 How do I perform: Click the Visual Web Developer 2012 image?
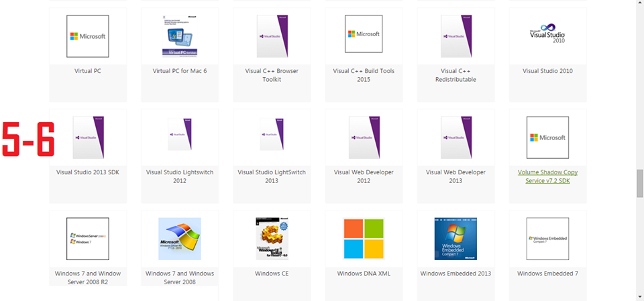click(x=364, y=137)
